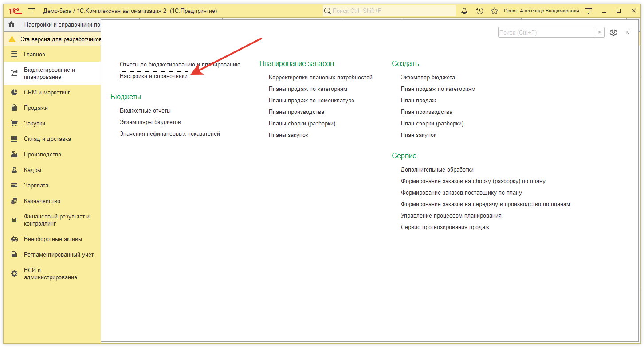This screenshot has height=347, width=644.
Task: Open the hamburger main menu icon
Action: [x=31, y=11]
